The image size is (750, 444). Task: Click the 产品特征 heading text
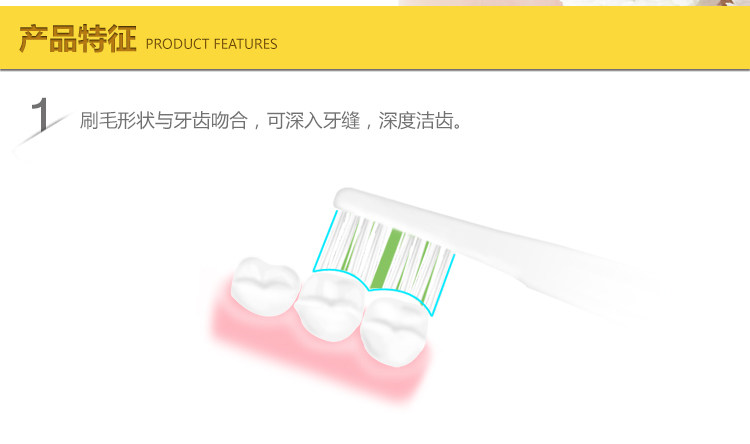(x=77, y=39)
